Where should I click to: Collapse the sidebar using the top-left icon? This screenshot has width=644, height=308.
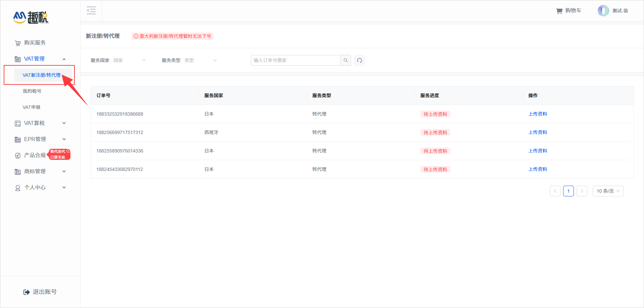click(91, 10)
